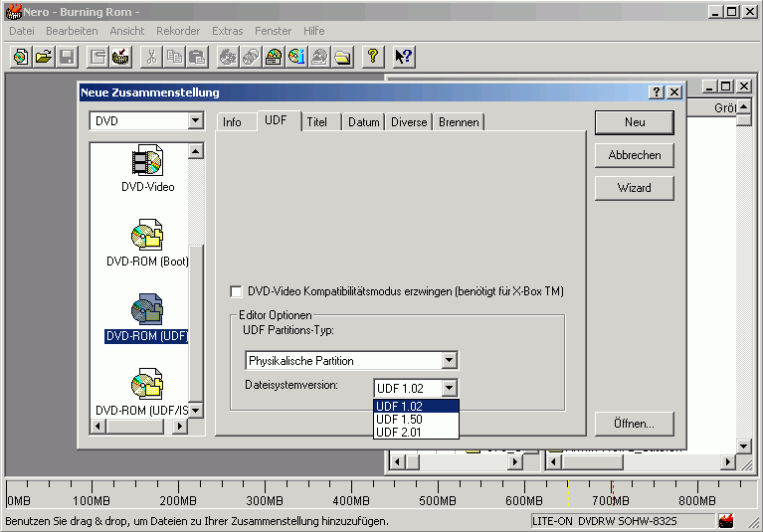Open the Hilfe menu

pos(314,31)
